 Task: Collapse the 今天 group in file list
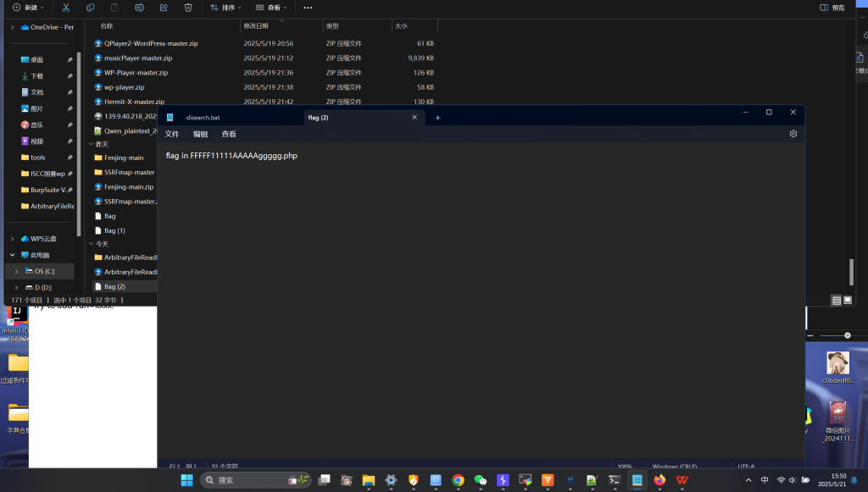coord(92,244)
